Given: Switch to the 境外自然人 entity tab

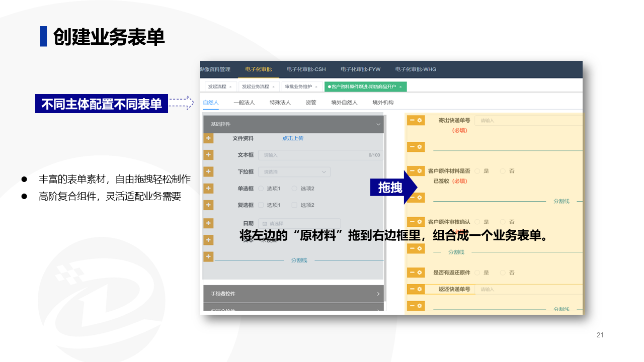Looking at the screenshot, I should [344, 103].
